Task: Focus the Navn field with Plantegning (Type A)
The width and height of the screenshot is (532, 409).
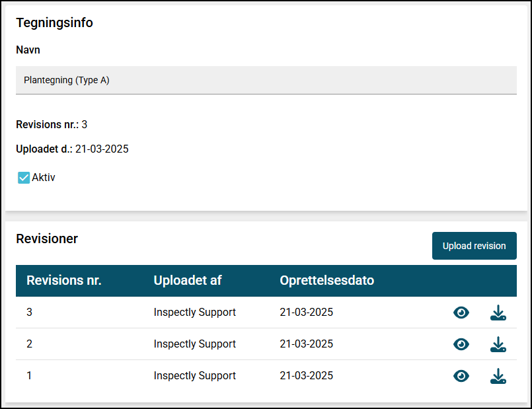Action: (x=266, y=80)
